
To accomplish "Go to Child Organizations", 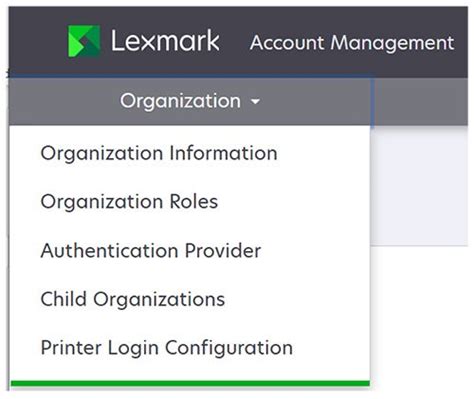I will click(133, 299).
